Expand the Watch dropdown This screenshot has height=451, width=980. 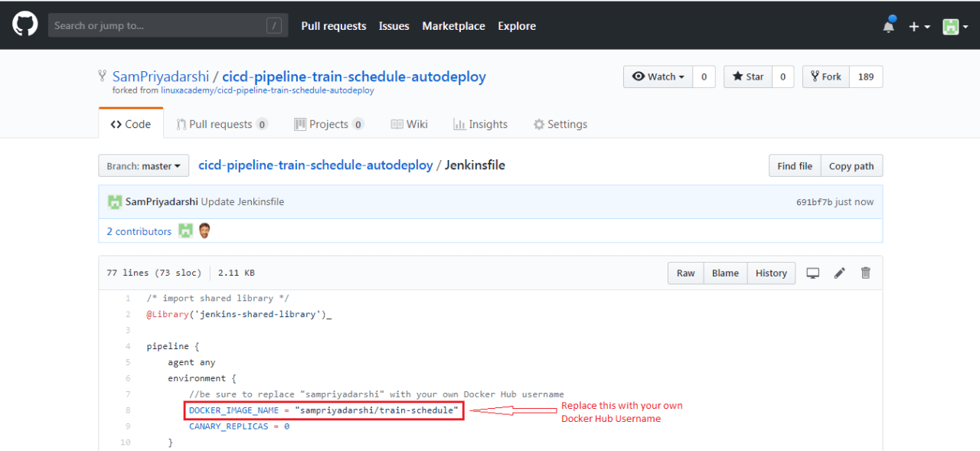coord(658,77)
